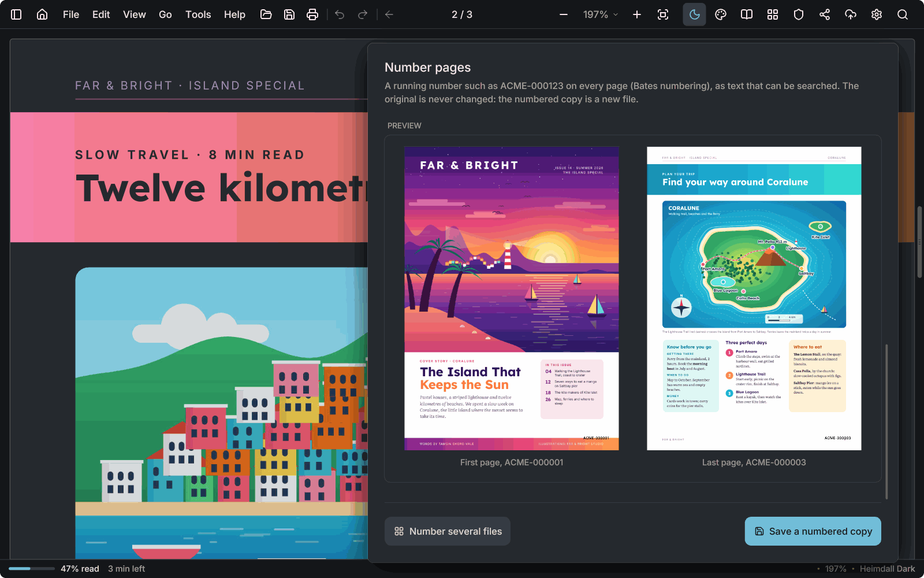Image resolution: width=924 pixels, height=578 pixels.
Task: Open the security shield icon
Action: [799, 14]
